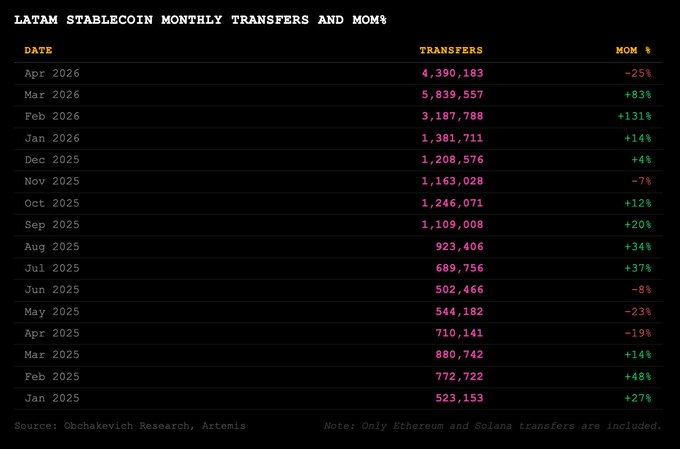Select the transfers value 1,163,028
The height and width of the screenshot is (449, 680).
click(452, 181)
